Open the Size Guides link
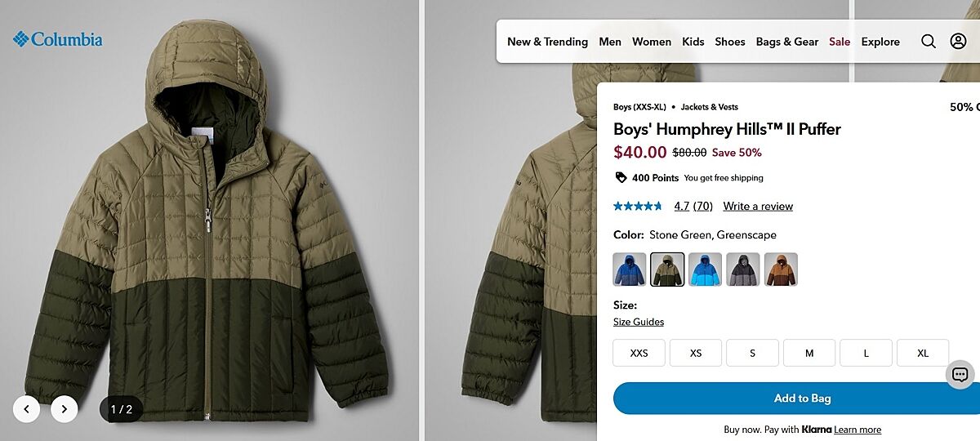Image resolution: width=980 pixels, height=441 pixels. pyautogui.click(x=639, y=322)
